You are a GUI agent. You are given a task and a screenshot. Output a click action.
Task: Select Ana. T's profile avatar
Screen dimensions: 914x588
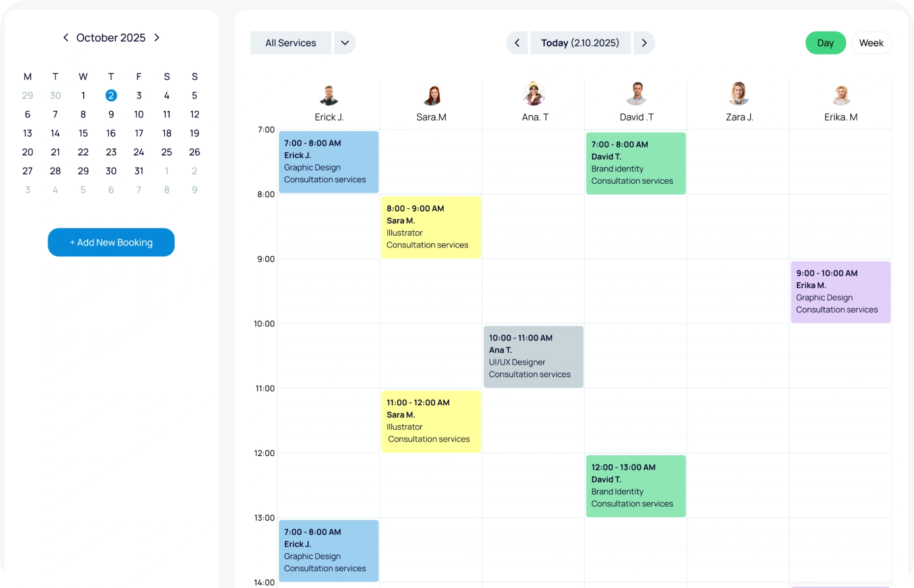click(x=534, y=94)
